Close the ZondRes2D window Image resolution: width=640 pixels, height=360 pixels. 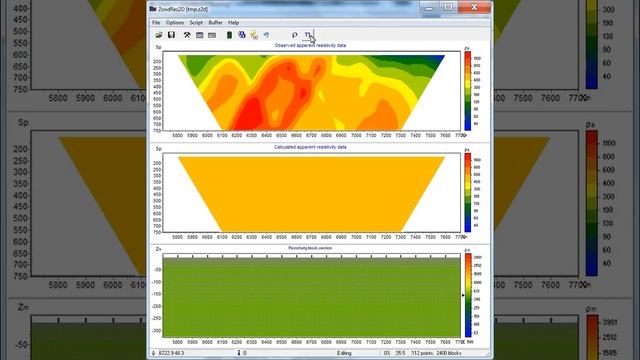pos(474,7)
